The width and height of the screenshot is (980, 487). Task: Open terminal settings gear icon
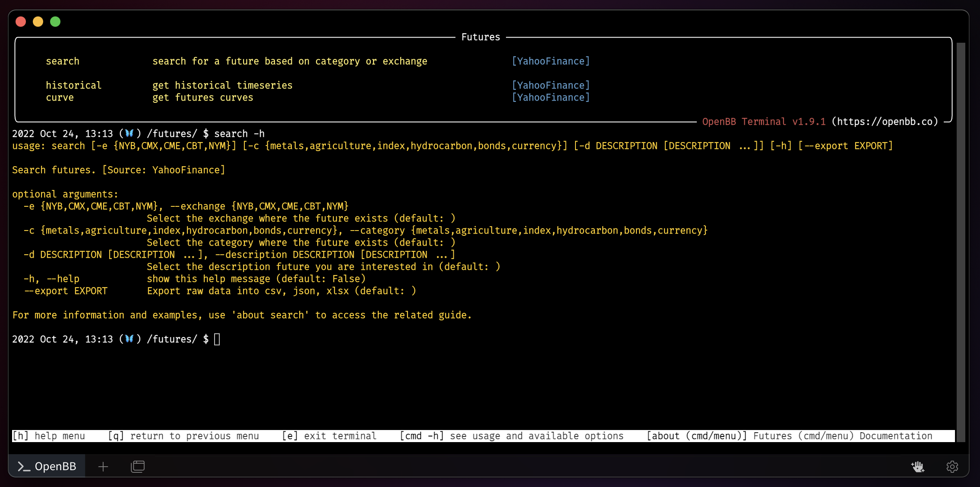tap(952, 467)
